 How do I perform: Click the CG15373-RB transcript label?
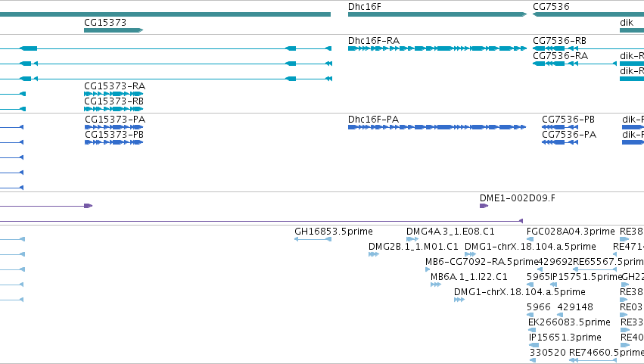(x=114, y=101)
